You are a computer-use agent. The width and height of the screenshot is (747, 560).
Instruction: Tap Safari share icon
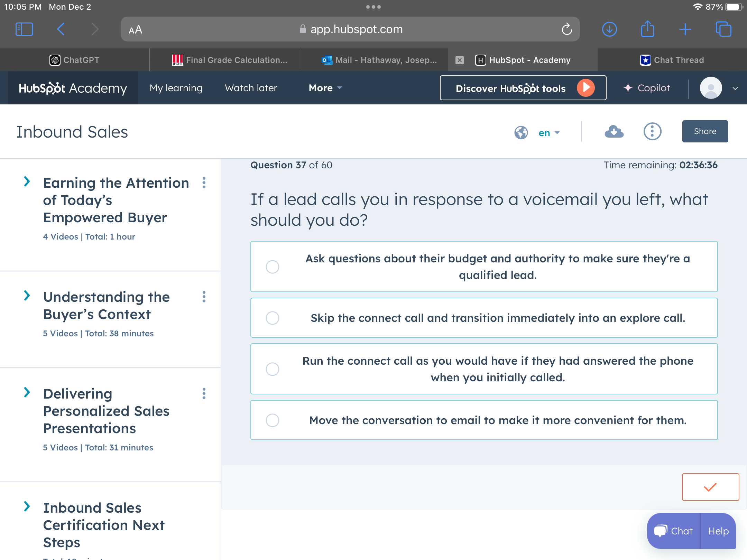click(647, 29)
